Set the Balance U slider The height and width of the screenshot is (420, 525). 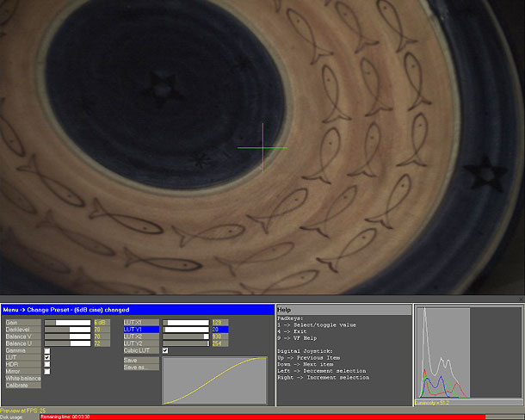pyautogui.click(x=67, y=343)
